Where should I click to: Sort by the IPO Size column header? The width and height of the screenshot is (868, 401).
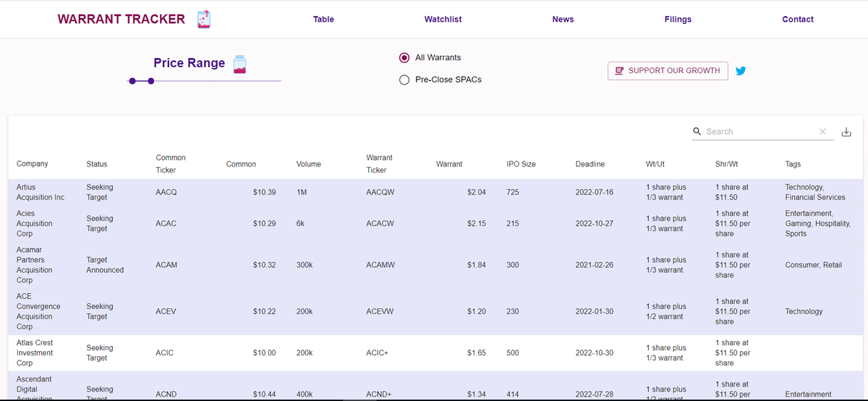point(522,164)
